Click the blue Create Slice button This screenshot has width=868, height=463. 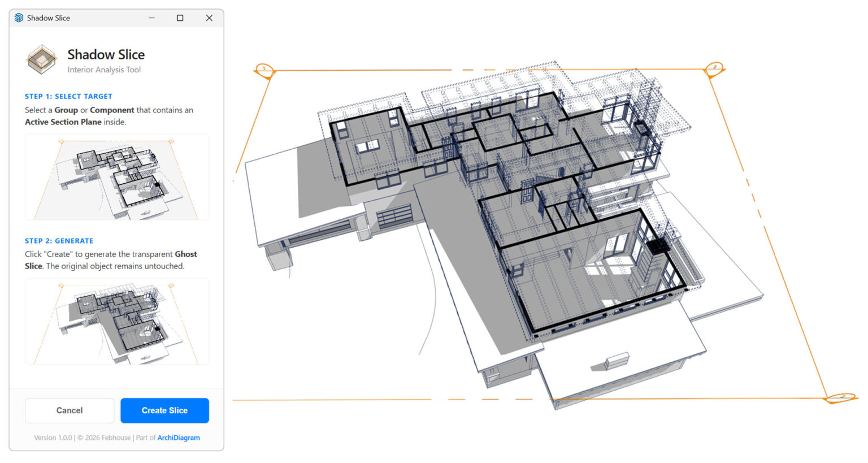164,410
